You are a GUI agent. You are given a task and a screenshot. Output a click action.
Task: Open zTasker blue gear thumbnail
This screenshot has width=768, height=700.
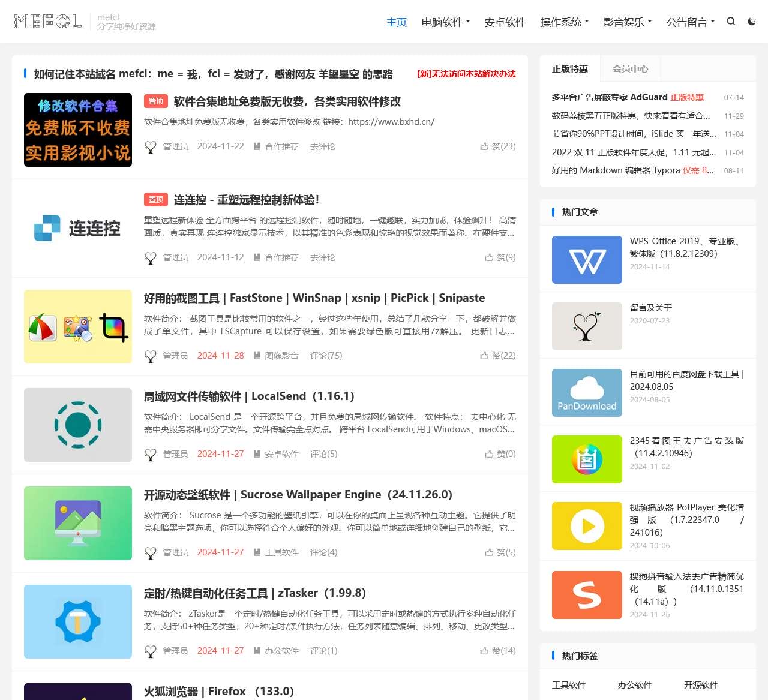(x=78, y=621)
